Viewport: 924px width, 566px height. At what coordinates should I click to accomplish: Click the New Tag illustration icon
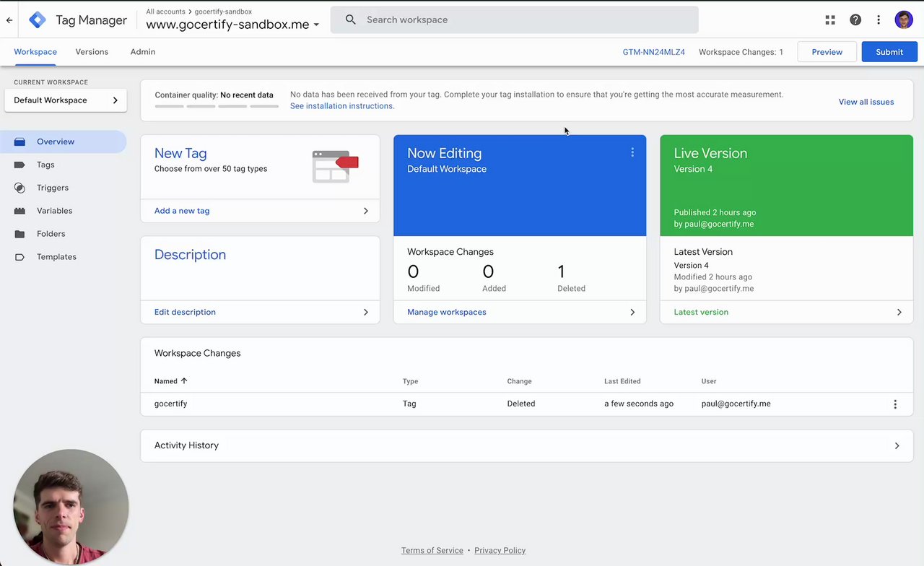(x=336, y=166)
